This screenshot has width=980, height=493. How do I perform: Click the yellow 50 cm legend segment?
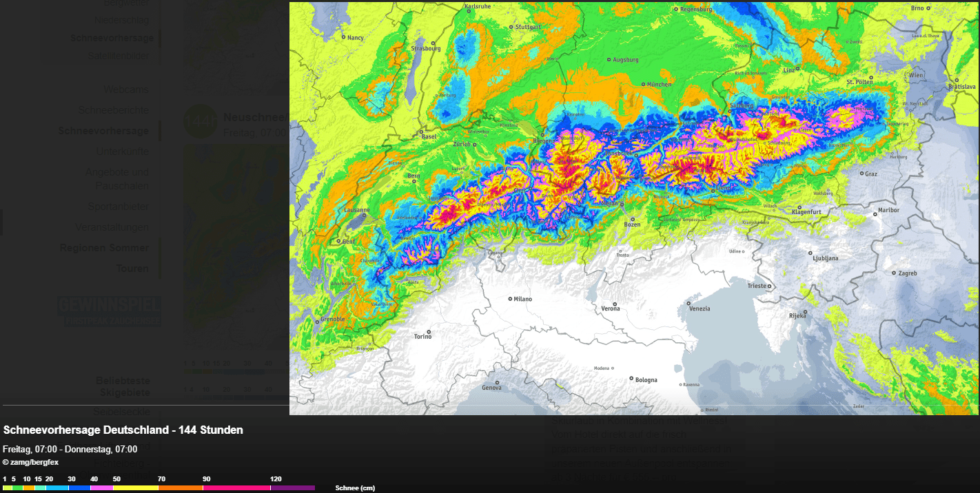pos(136,487)
